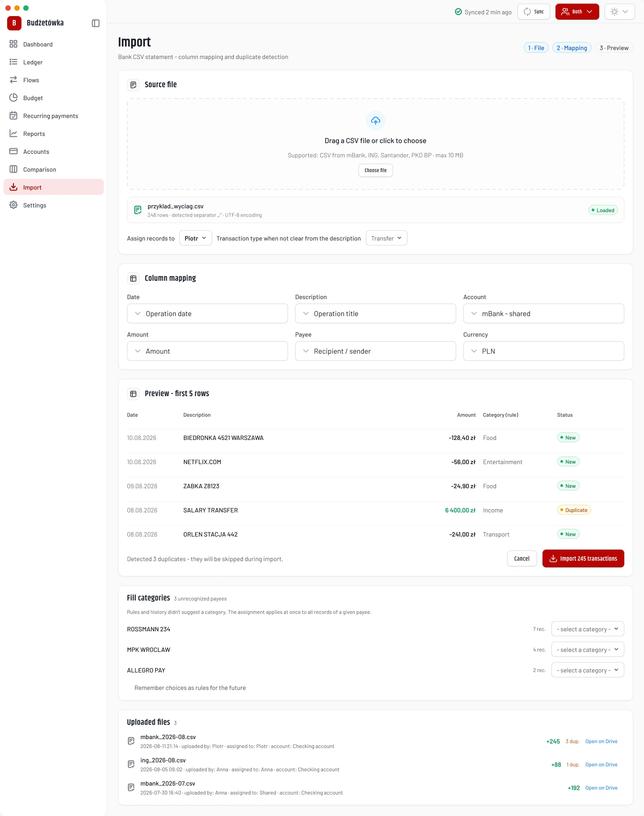
Task: Click the Accounts card icon
Action: (13, 152)
